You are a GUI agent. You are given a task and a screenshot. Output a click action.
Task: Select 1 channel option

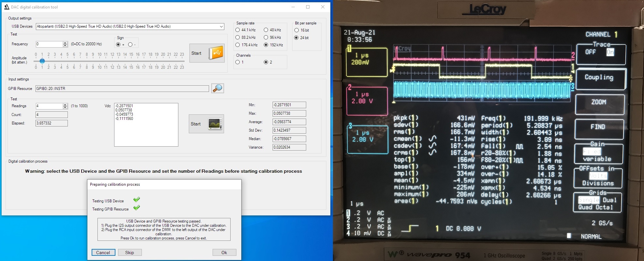tap(237, 62)
